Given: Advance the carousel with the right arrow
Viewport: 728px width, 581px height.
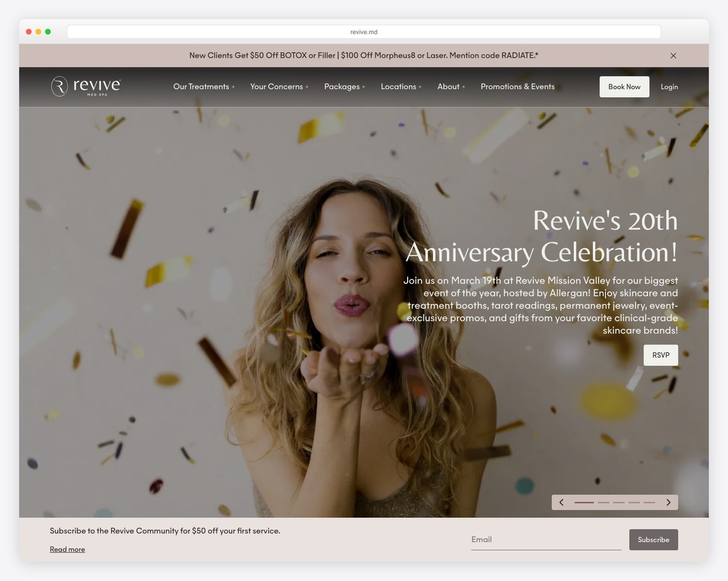Looking at the screenshot, I should click(668, 502).
